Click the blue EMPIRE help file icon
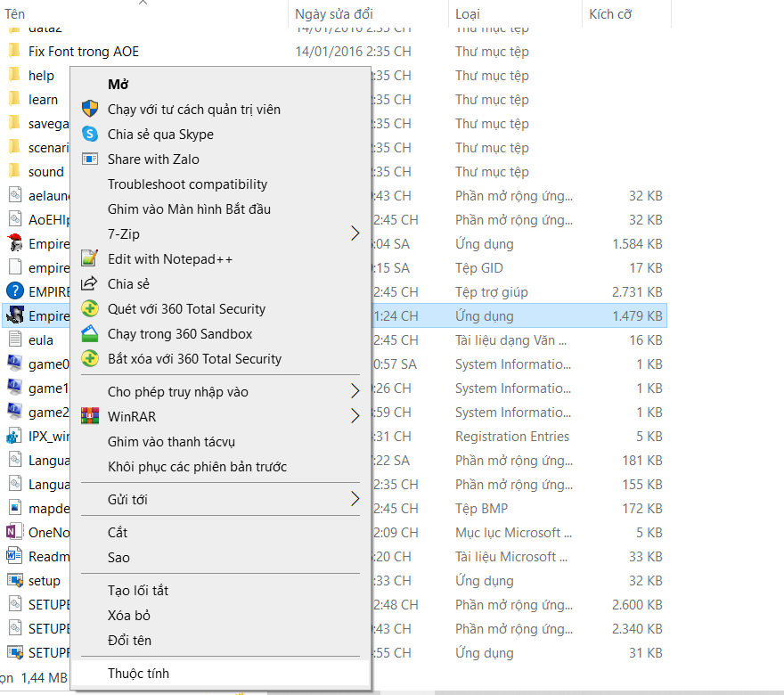The width and height of the screenshot is (784, 695). (14, 291)
